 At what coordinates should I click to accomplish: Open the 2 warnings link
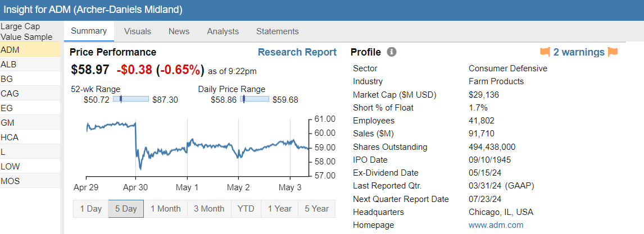(579, 52)
